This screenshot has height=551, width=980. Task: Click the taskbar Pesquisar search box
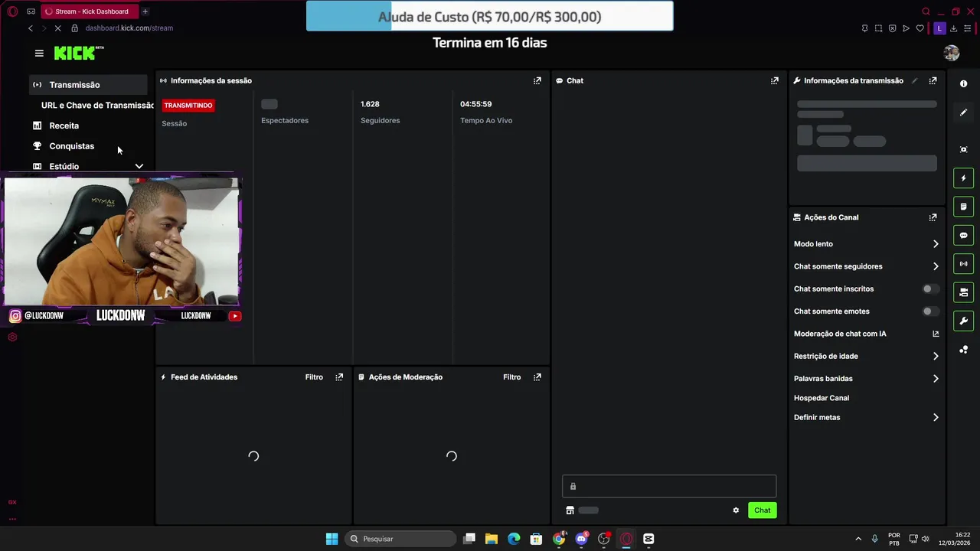pyautogui.click(x=400, y=539)
